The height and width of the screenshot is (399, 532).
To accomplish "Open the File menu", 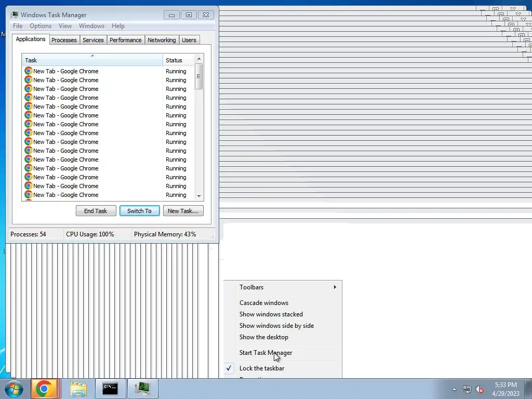I will pyautogui.click(x=18, y=26).
